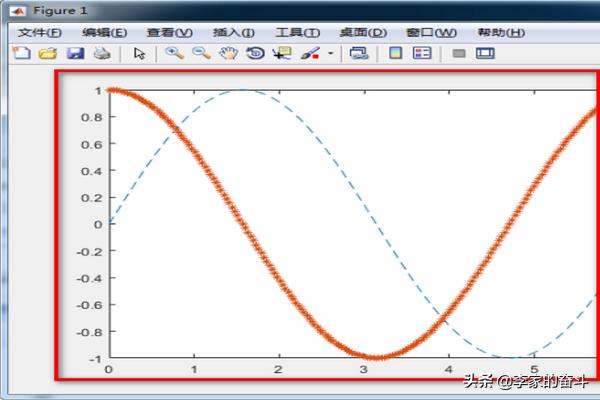Open the 插入(I) menu
The image size is (600, 400).
(x=233, y=33)
